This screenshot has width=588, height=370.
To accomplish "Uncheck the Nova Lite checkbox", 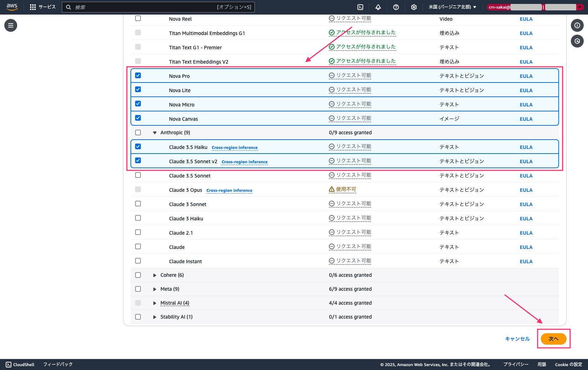I will click(x=138, y=89).
